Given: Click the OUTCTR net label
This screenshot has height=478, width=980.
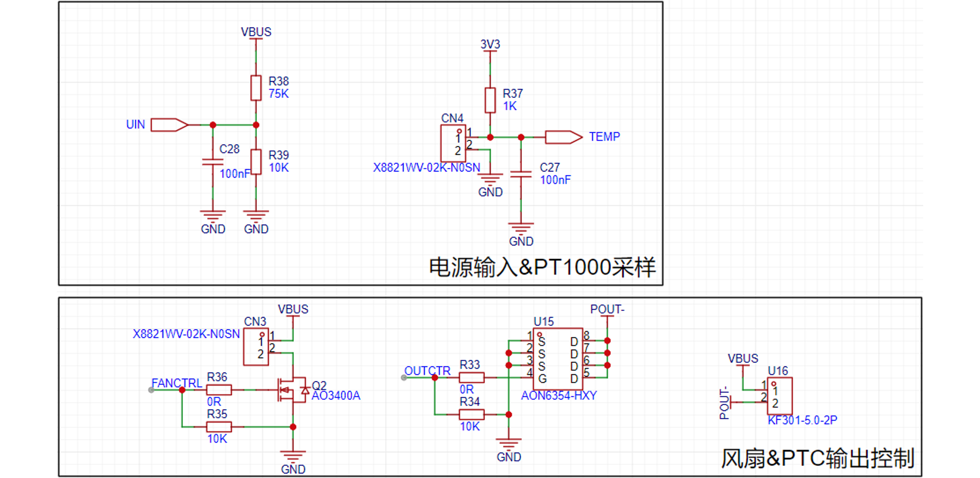Looking at the screenshot, I should 427,371.
